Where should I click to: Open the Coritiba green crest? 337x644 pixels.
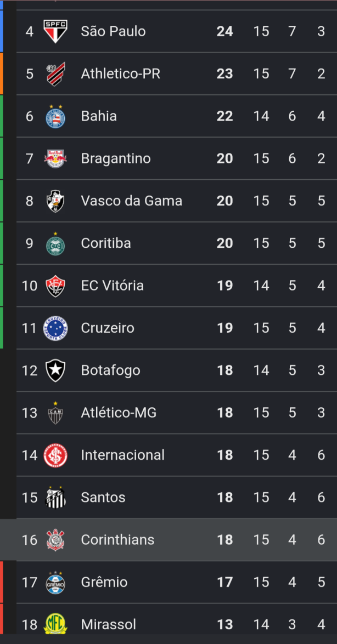pos(55,243)
